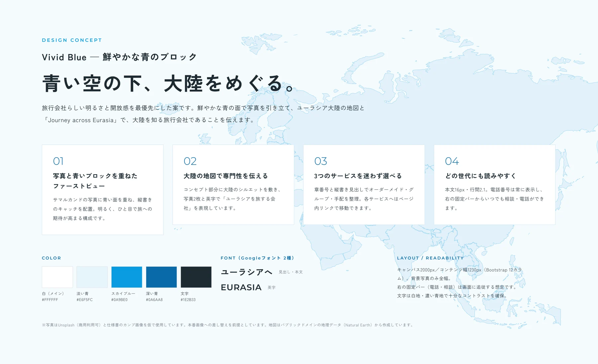Click the 深い青 swatch label
Image resolution: width=598 pixels, height=364 pixels.
152,294
